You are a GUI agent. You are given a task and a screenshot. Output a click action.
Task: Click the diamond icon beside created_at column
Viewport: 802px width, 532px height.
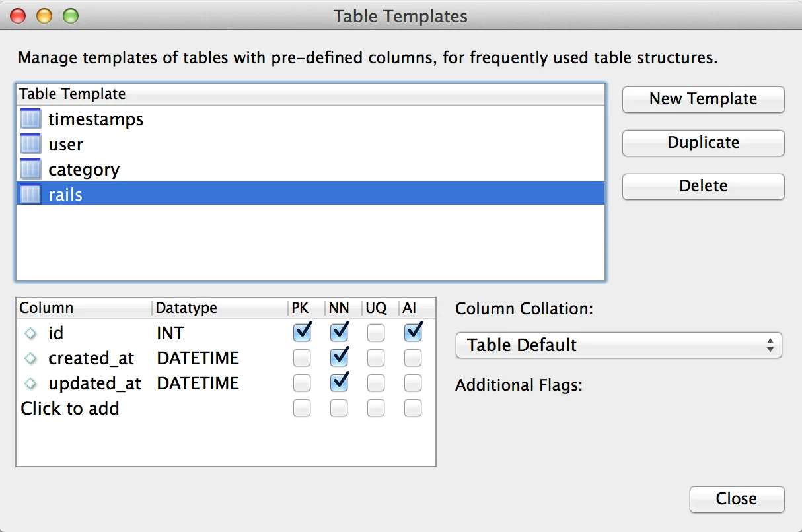coord(30,358)
